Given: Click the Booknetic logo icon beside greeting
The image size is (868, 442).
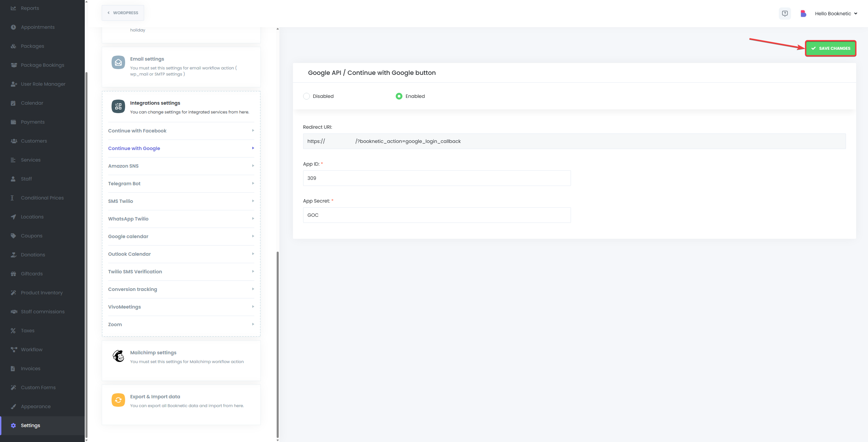Looking at the screenshot, I should [803, 14].
